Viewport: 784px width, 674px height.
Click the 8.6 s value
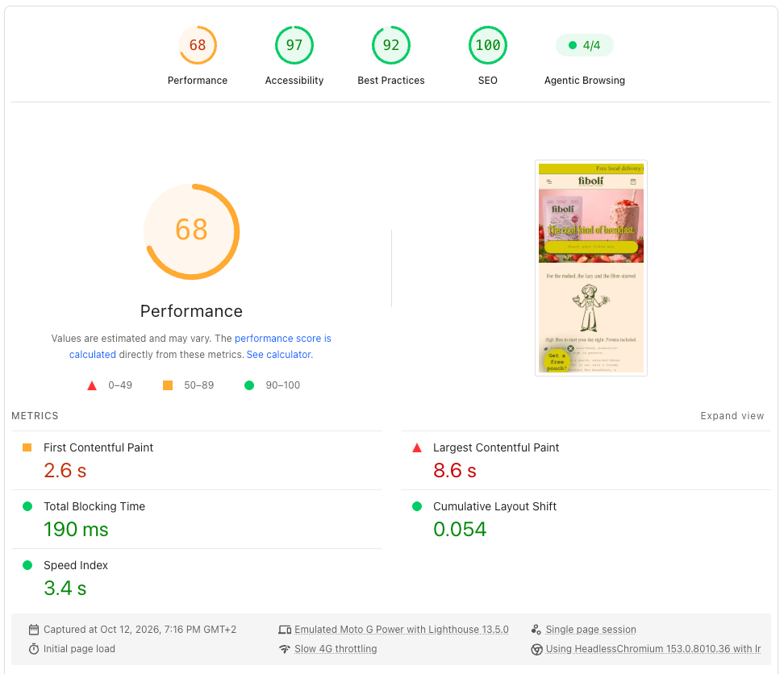pyautogui.click(x=454, y=471)
